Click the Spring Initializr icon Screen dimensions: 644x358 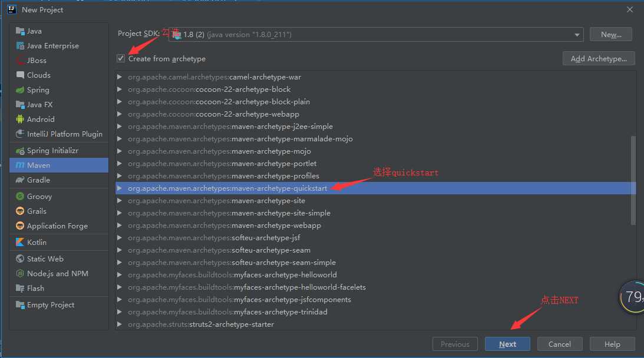19,151
